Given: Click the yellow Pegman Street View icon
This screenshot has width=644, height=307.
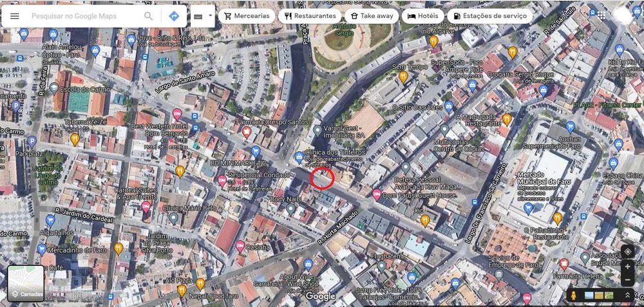Looking at the screenshot, I should (573, 295).
